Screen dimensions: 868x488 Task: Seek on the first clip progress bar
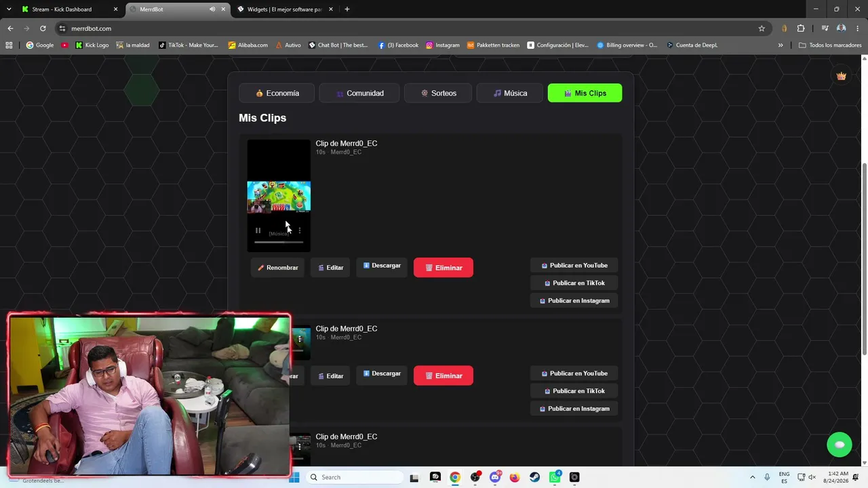(x=279, y=242)
